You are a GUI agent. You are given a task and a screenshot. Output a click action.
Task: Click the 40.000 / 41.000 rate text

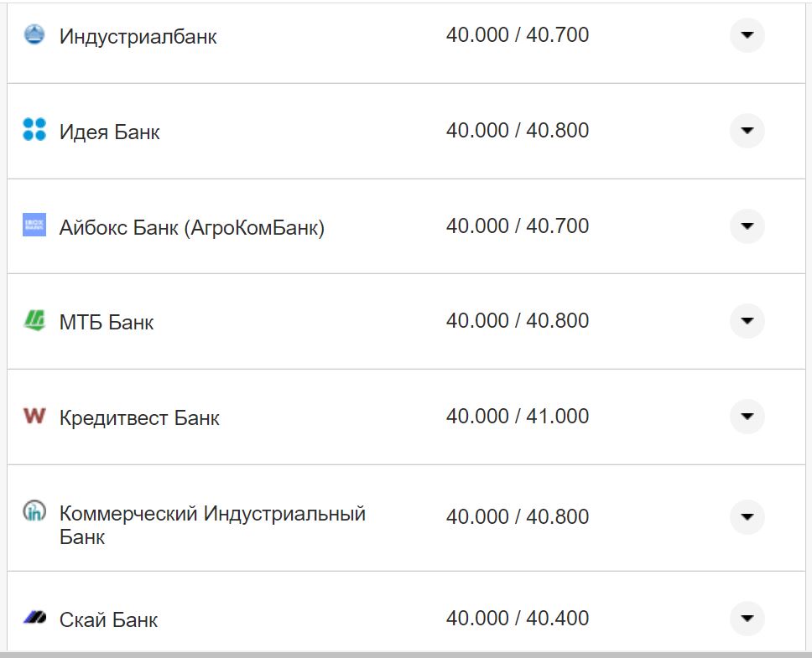518,416
